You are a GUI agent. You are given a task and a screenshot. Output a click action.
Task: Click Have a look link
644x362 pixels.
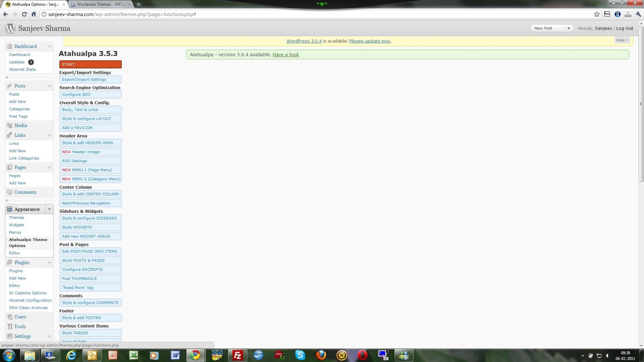point(286,55)
